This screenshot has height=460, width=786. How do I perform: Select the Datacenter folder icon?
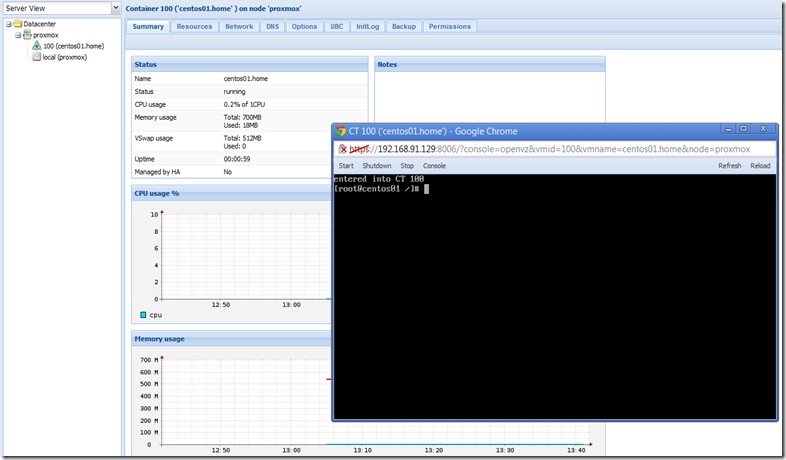point(18,24)
